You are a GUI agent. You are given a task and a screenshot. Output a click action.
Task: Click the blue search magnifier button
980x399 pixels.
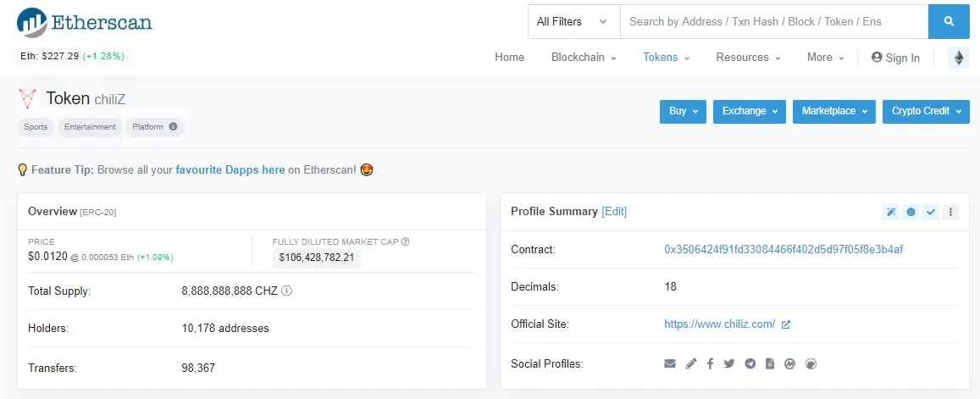(949, 22)
